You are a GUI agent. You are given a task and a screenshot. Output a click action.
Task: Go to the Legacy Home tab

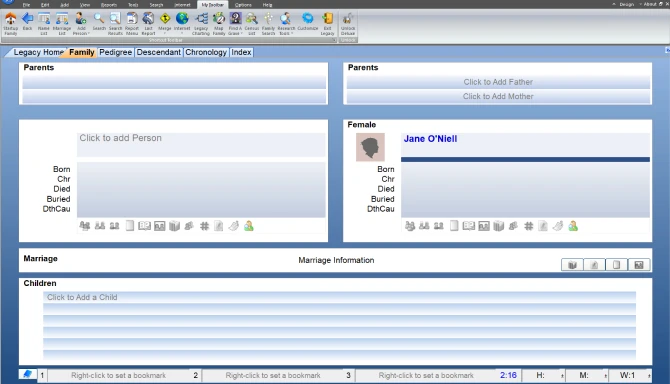point(38,52)
